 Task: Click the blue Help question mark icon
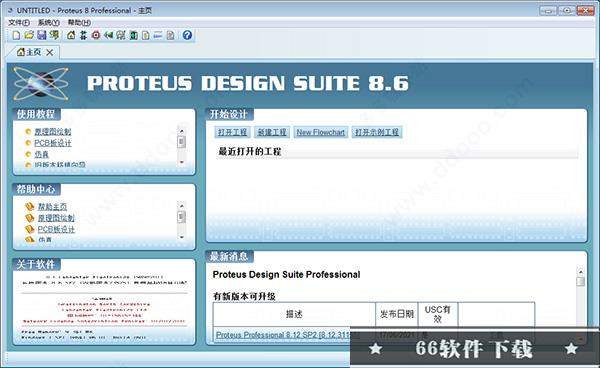coord(187,35)
